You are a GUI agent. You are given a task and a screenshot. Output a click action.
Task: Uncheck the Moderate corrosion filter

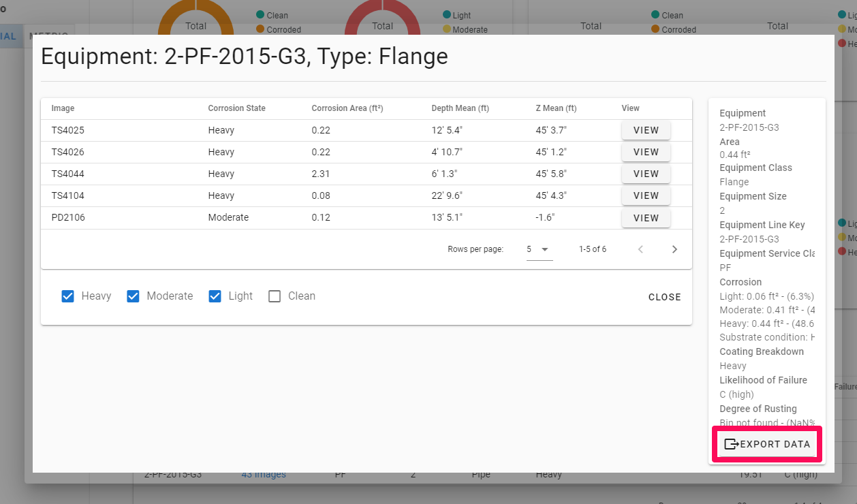coord(133,296)
